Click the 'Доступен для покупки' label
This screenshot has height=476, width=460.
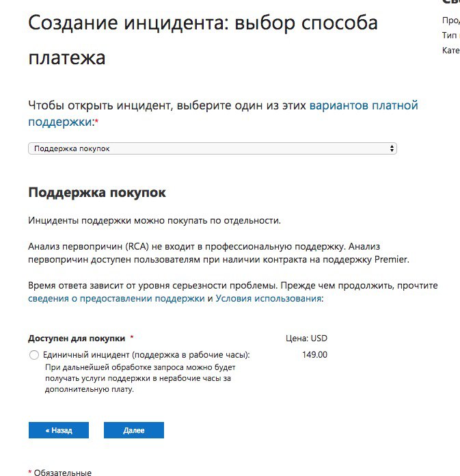[x=77, y=338]
